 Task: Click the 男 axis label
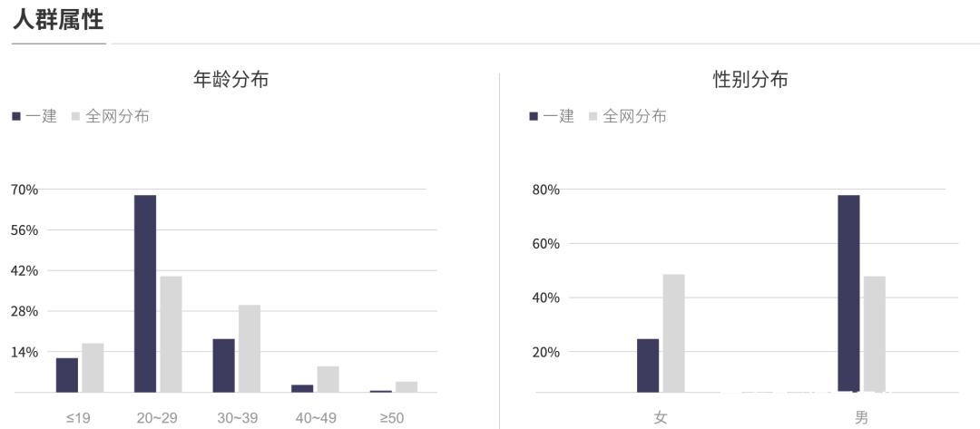point(861,417)
